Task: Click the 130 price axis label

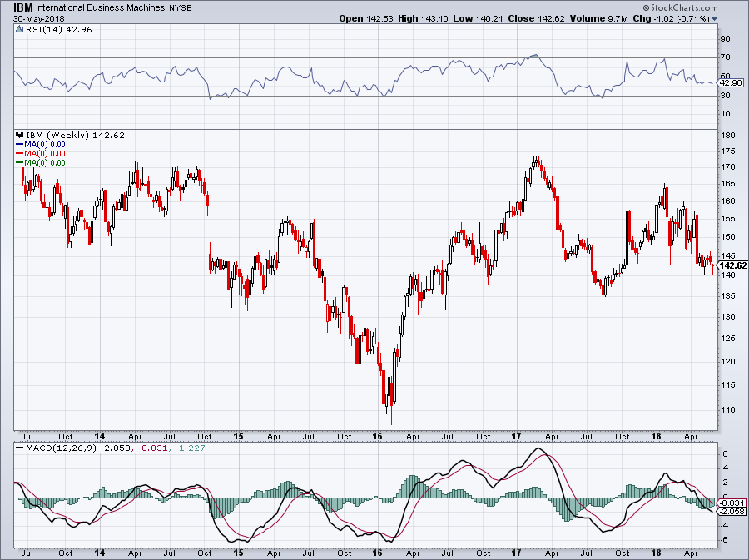Action: point(728,316)
